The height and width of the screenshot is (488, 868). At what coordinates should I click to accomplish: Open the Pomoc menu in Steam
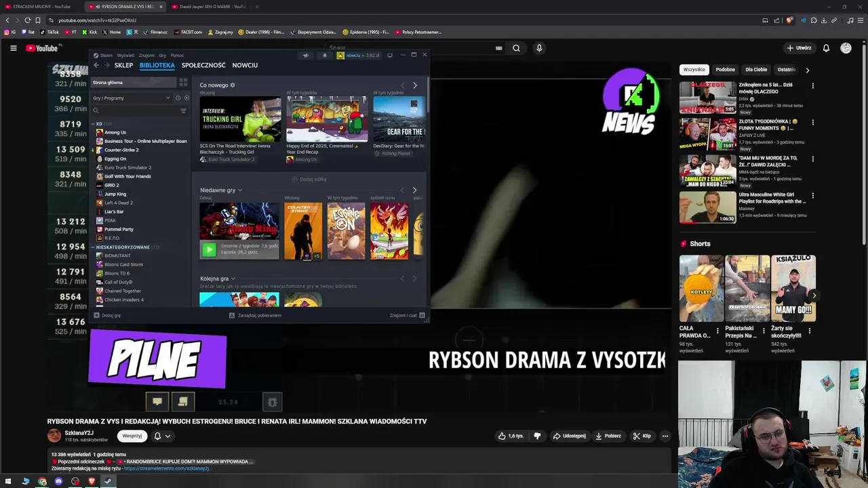click(177, 56)
